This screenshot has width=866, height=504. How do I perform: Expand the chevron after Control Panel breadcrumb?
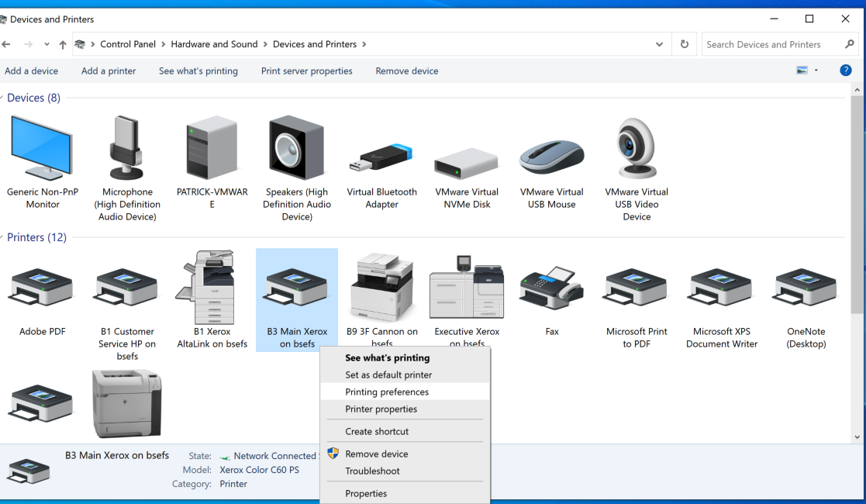tap(163, 44)
